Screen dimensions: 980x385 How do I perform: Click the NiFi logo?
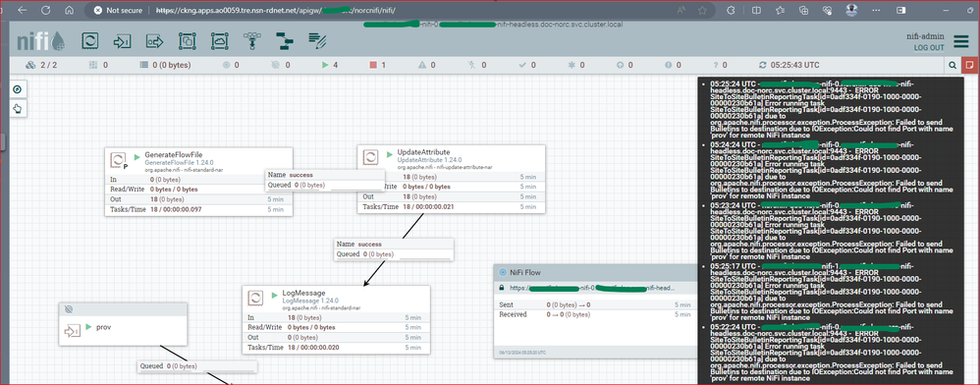[40, 41]
